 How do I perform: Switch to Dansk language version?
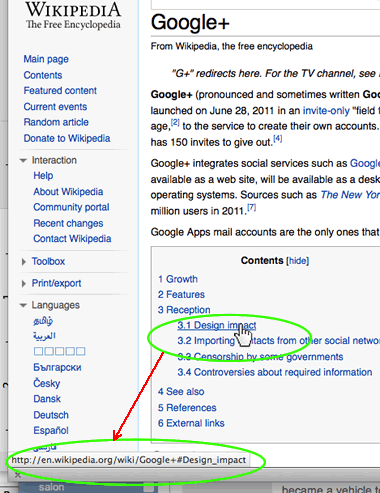[47, 399]
